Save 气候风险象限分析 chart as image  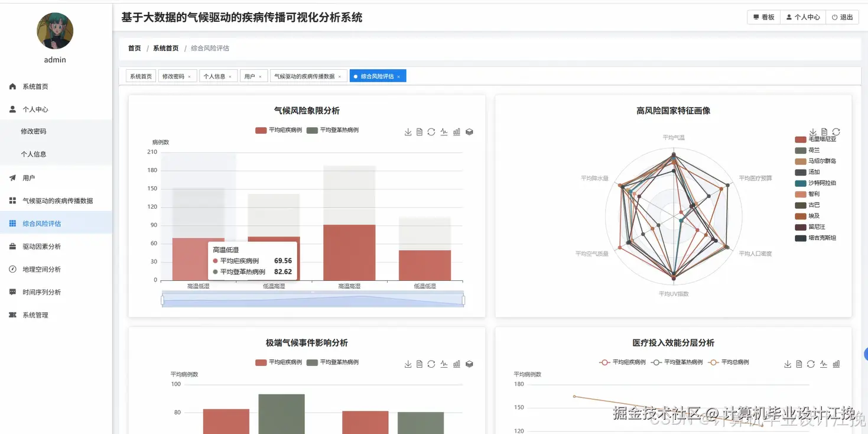pos(408,132)
